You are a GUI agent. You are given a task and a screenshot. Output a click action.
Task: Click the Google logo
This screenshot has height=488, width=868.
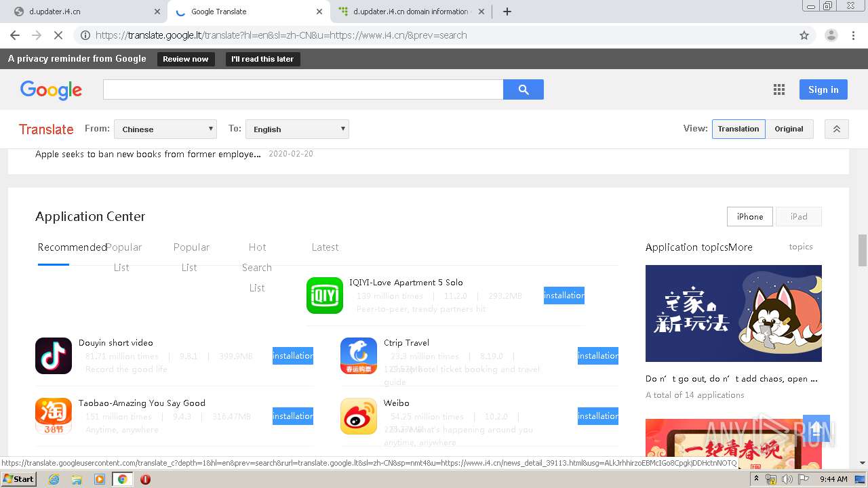coord(51,89)
